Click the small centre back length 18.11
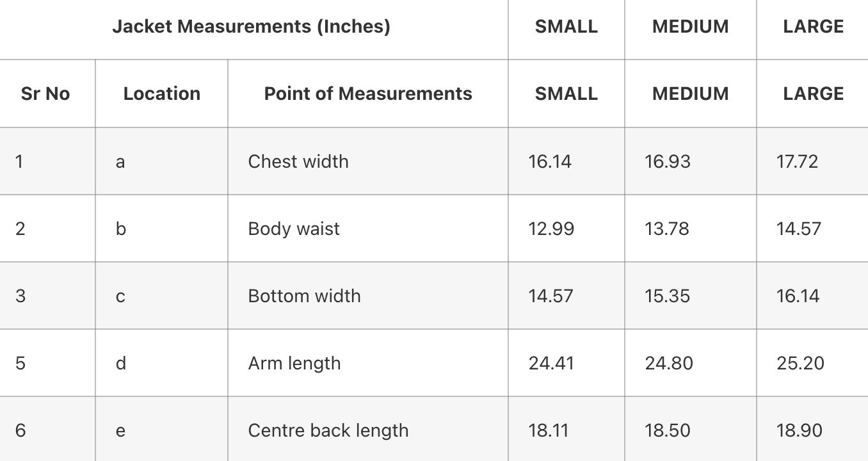The width and height of the screenshot is (868, 461). pyautogui.click(x=549, y=431)
